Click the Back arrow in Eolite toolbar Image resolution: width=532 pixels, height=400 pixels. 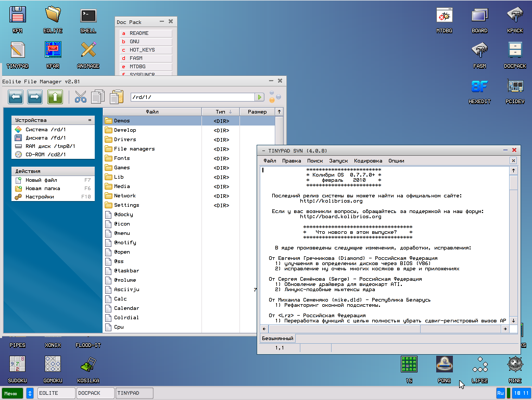pos(16,97)
